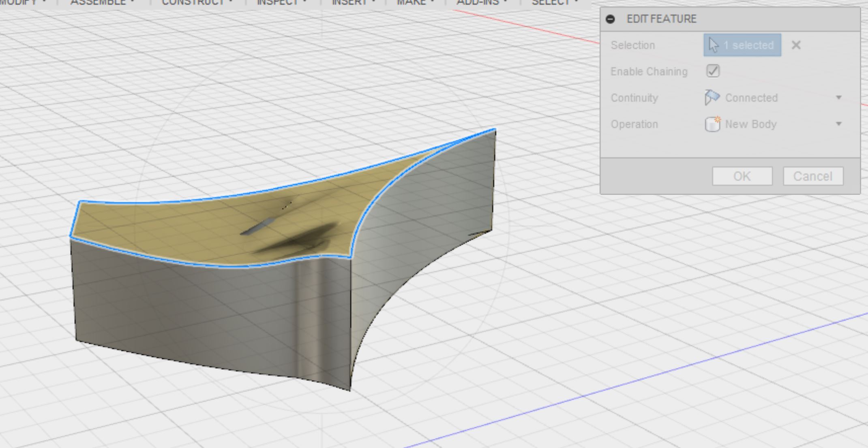Open the Continuity dropdown

click(x=839, y=97)
